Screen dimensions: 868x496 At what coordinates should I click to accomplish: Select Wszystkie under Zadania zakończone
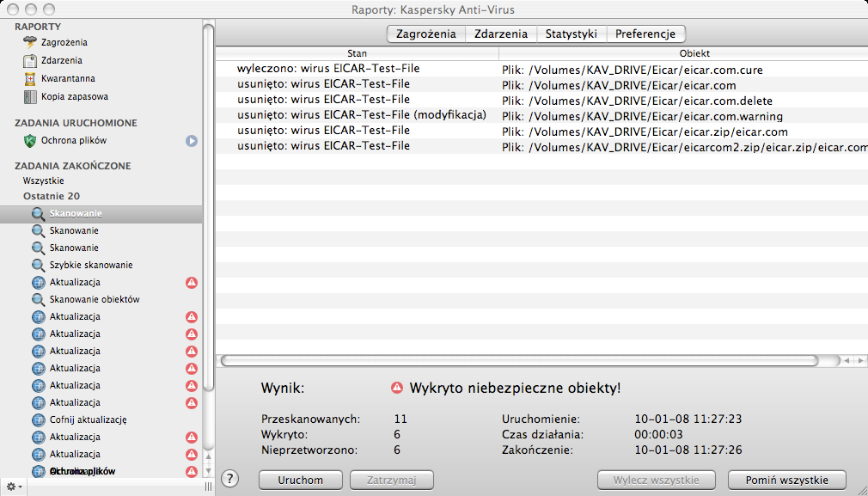point(44,181)
